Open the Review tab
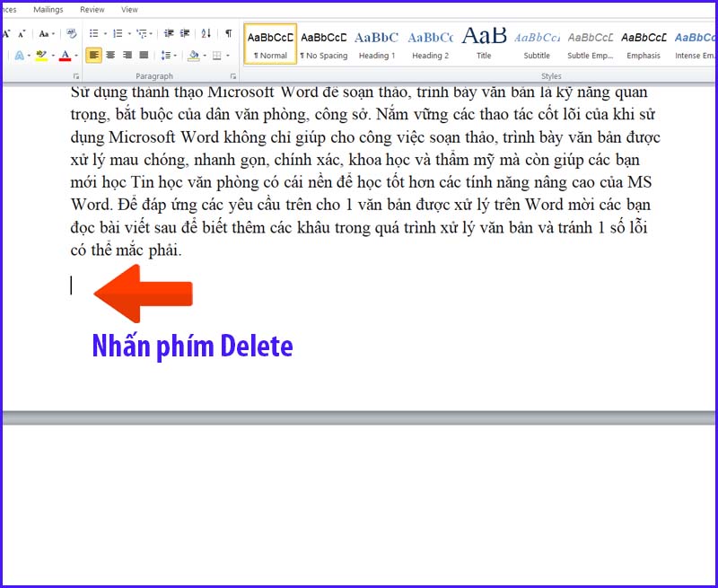718x588 pixels. tap(92, 10)
